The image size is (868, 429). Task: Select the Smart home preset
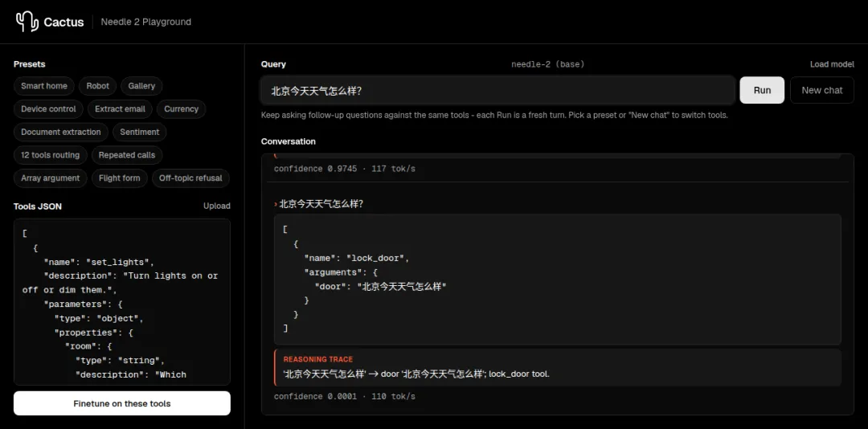coord(43,86)
